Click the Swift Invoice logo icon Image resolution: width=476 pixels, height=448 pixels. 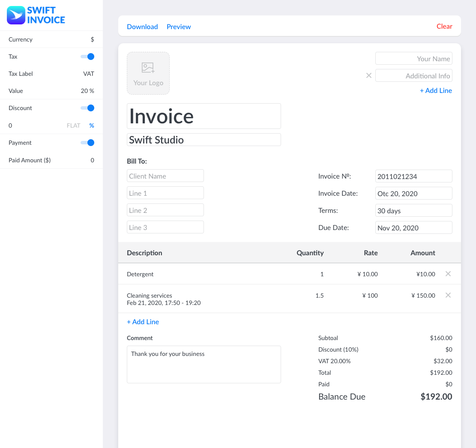point(15,15)
